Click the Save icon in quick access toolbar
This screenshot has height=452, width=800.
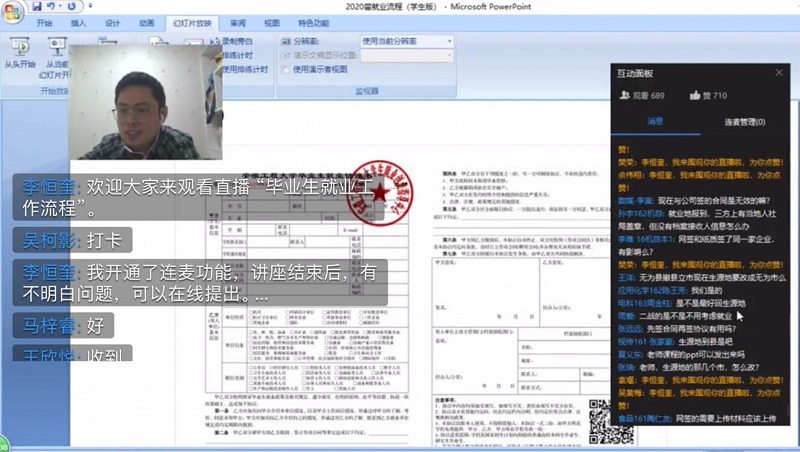tap(36, 6)
